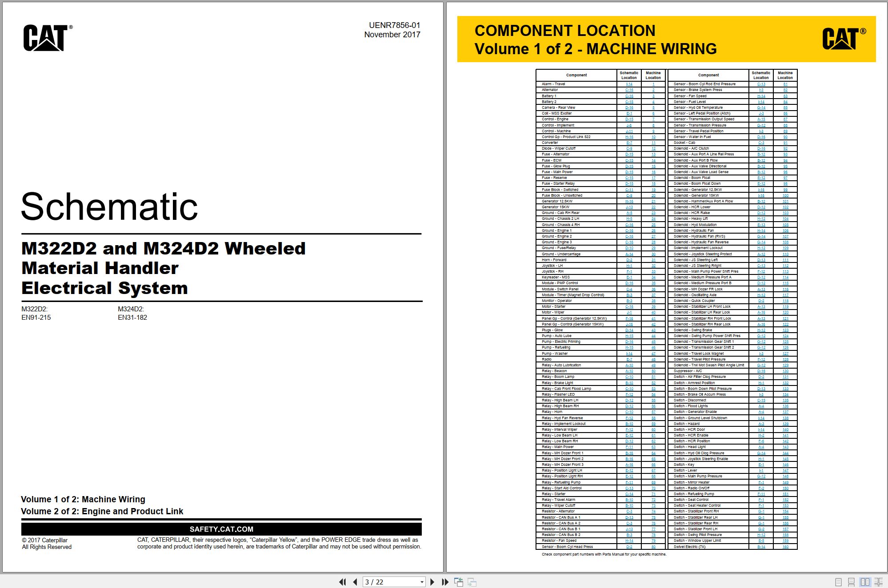Viewport: 888px width, 588px height.
Task: Go to the first page
Action: 342,582
